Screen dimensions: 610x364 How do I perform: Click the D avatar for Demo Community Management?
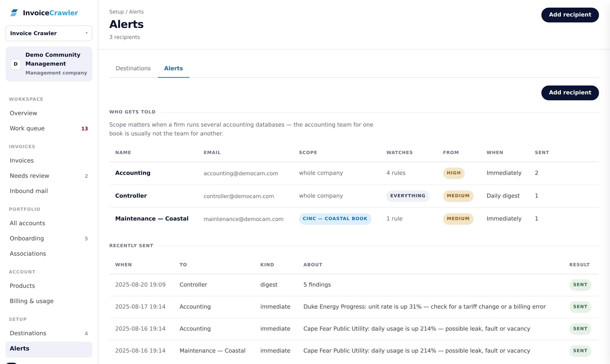point(16,64)
